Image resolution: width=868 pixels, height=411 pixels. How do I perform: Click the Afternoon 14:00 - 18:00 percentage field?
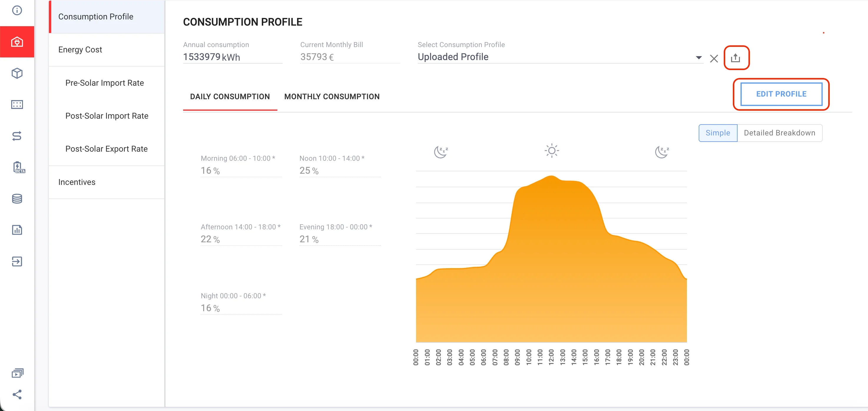pos(241,239)
